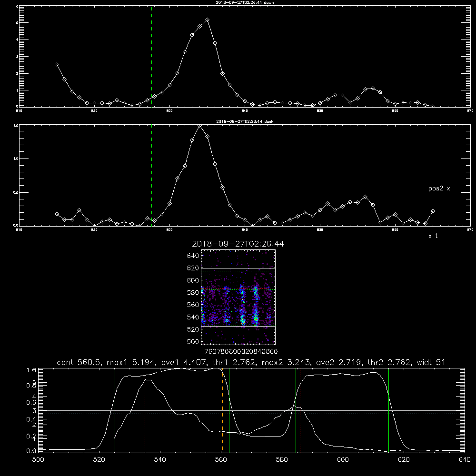Click the left green dashed line in dawn plot

pos(152,56)
